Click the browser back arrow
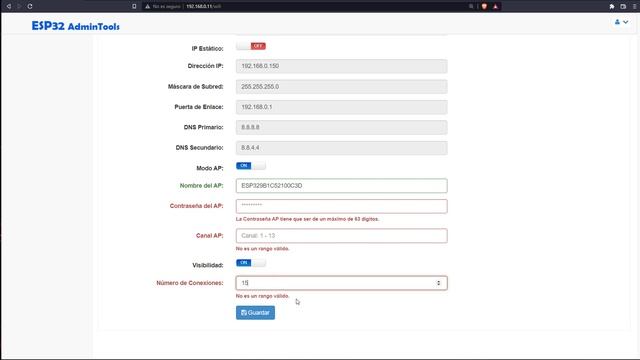 click(8, 7)
